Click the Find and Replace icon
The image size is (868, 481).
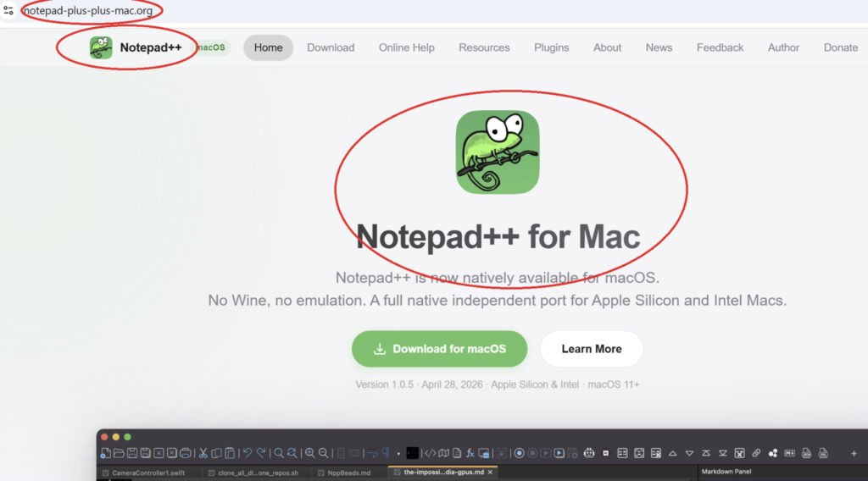click(x=292, y=453)
